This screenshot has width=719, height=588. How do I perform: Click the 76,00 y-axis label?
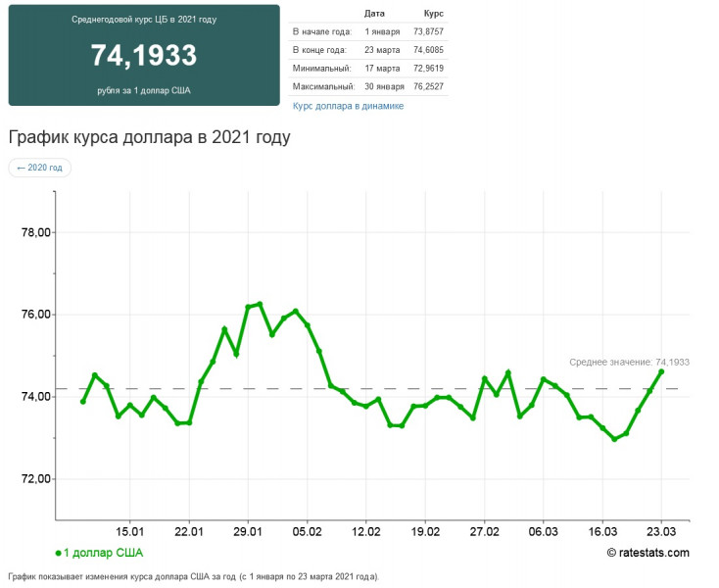click(x=36, y=315)
